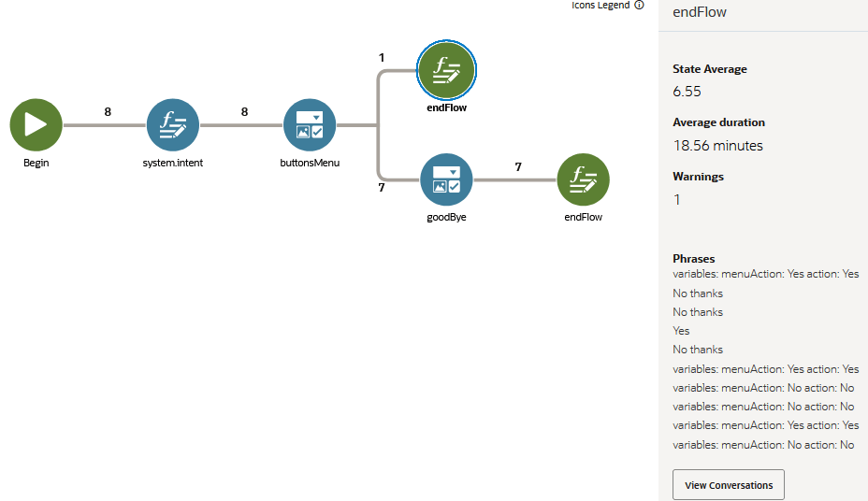
Task: Click the path count 1 above the branch
Action: pos(382,58)
